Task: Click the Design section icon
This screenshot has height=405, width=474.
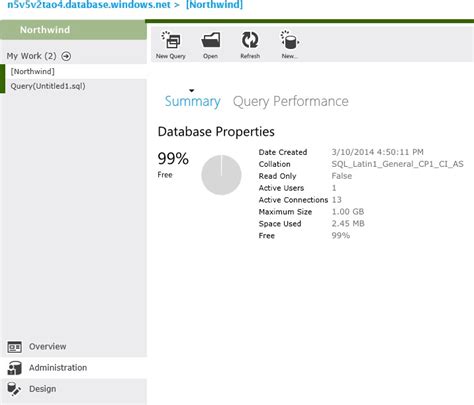Action: (14, 389)
